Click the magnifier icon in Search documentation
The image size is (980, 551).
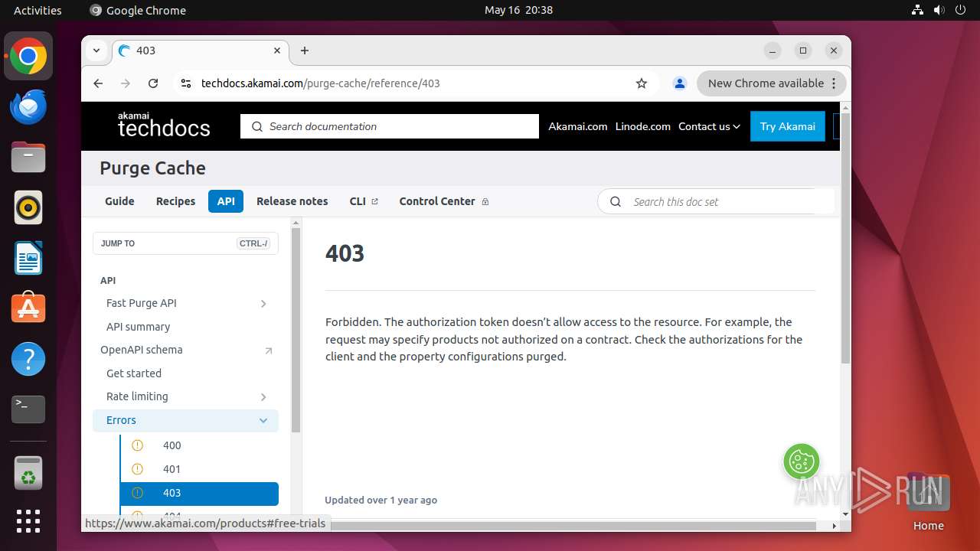[x=257, y=126]
